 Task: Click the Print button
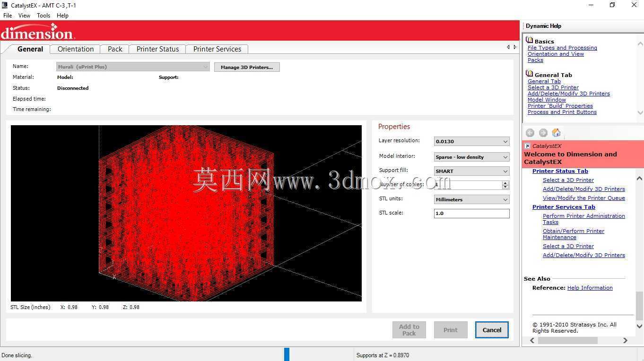[x=451, y=330]
